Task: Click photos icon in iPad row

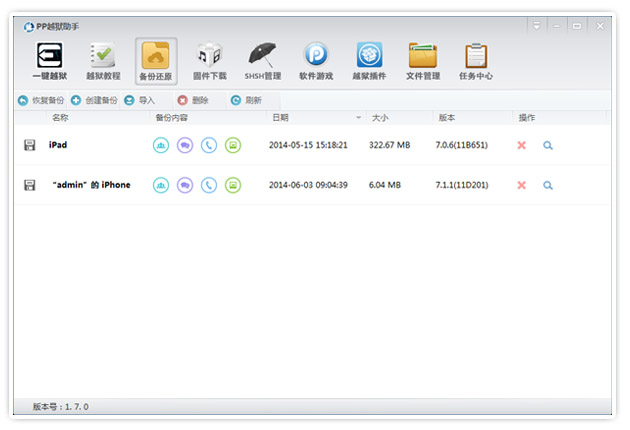Action: pos(233,145)
